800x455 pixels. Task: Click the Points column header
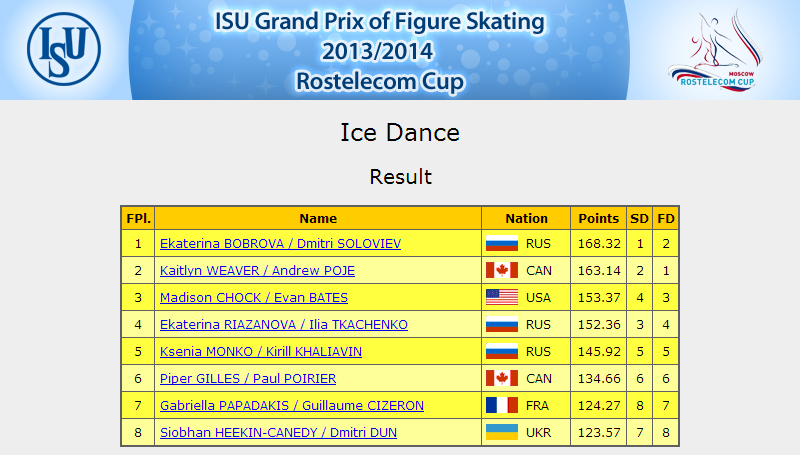point(598,218)
